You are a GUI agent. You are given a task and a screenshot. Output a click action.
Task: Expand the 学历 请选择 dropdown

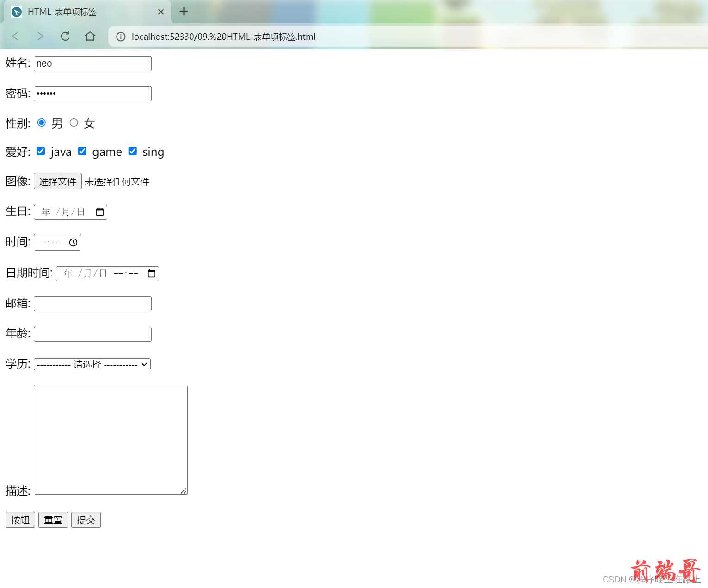click(92, 364)
